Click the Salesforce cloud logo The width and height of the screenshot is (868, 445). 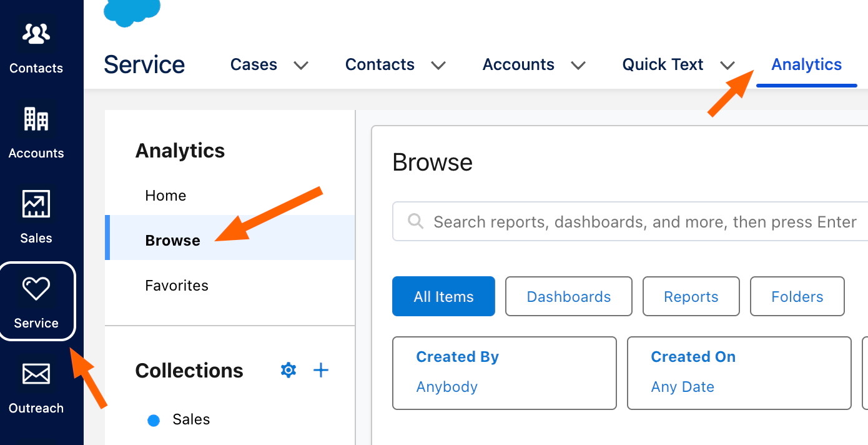[132, 12]
